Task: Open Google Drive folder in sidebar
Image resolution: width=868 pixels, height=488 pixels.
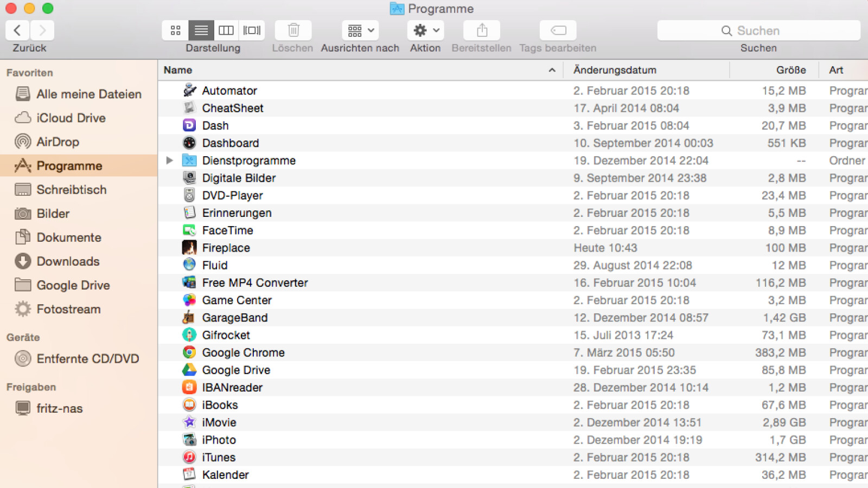Action: [79, 285]
